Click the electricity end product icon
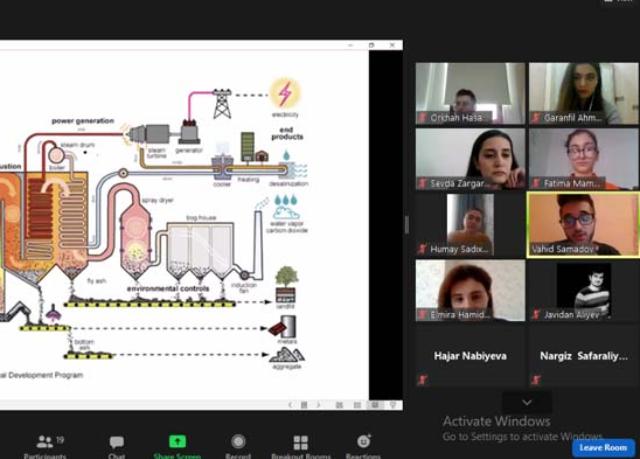Viewport: 640px width, 459px height. (285, 93)
